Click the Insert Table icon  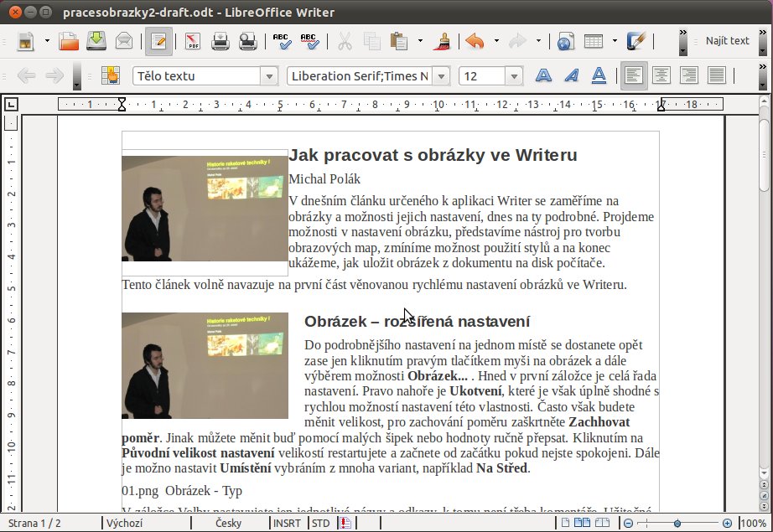point(594,41)
